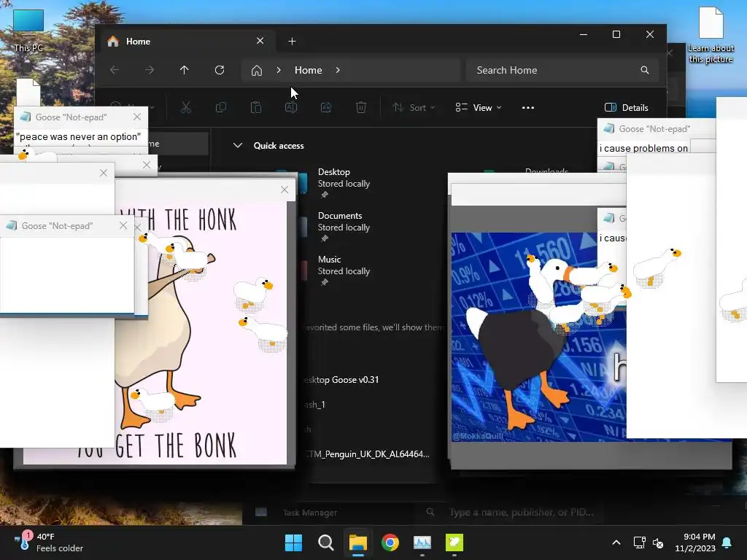
Task: Click the Desktop Goose taskbar icon
Action: coord(454,542)
